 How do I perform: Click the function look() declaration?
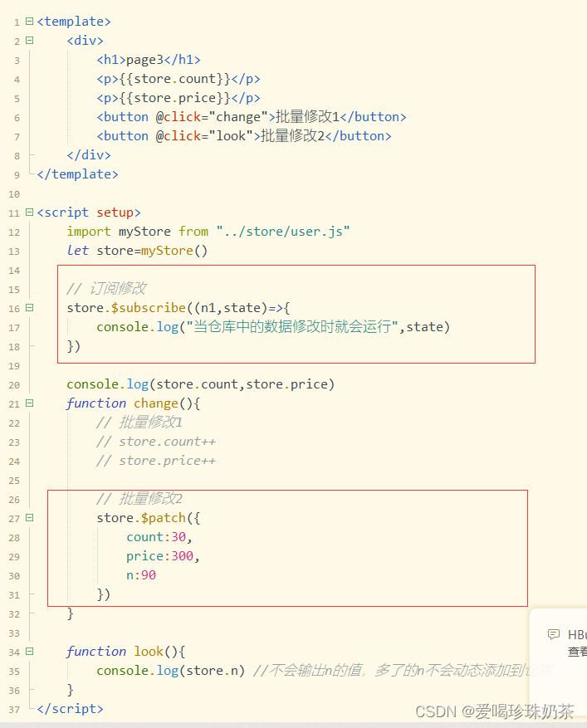coord(126,652)
